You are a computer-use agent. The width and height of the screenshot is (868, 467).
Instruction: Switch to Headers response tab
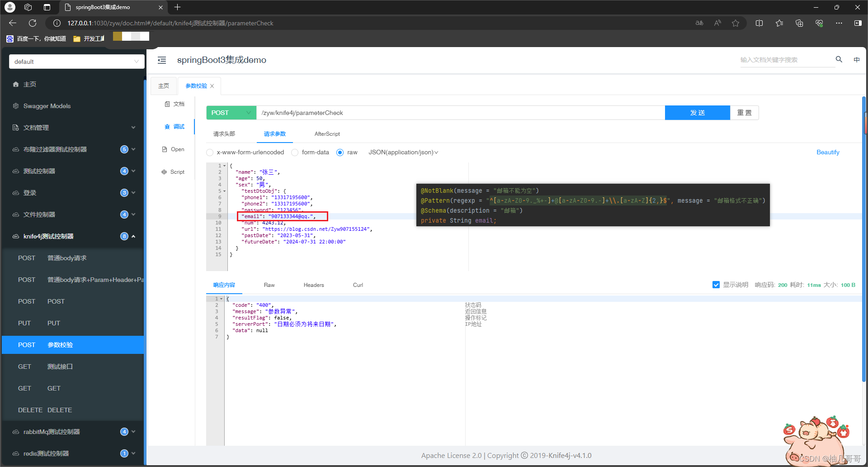[x=314, y=285]
